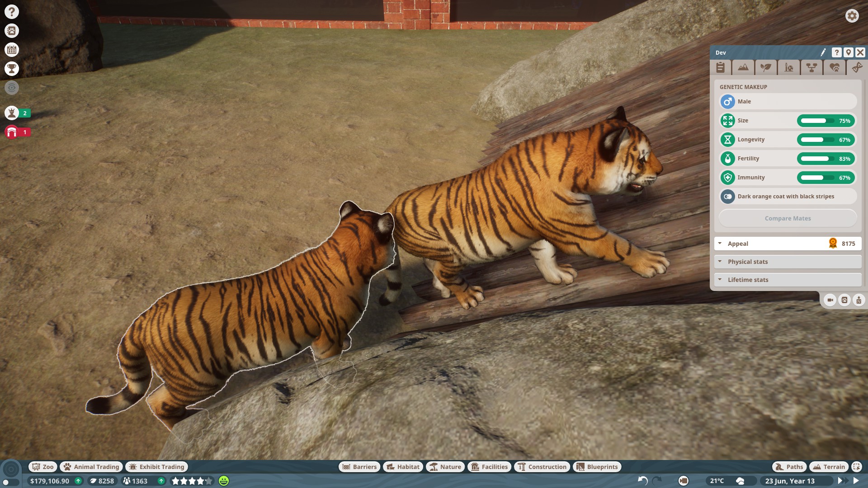Rename animal Dev with pencil icon

click(823, 52)
